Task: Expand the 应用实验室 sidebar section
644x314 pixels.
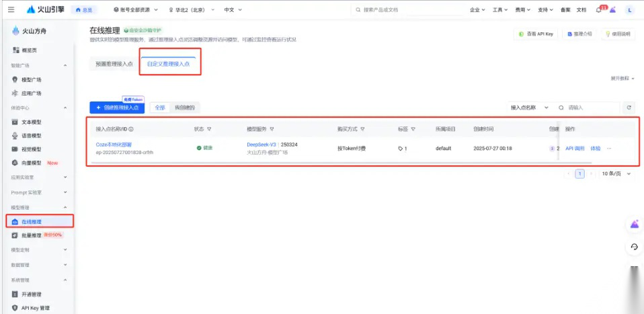Action: point(65,177)
